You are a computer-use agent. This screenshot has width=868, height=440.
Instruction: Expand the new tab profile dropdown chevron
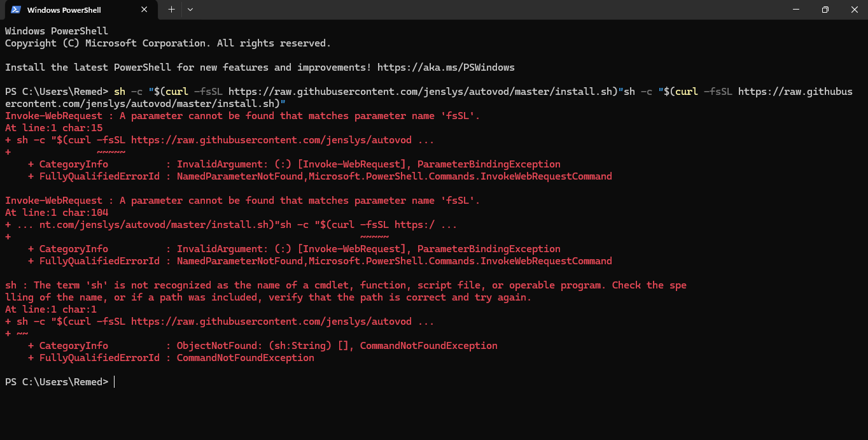(x=190, y=10)
